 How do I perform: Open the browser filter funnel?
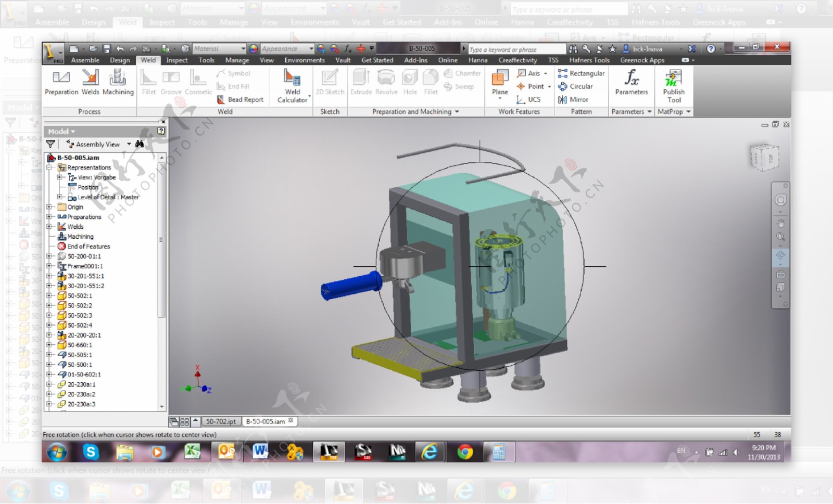click(51, 144)
